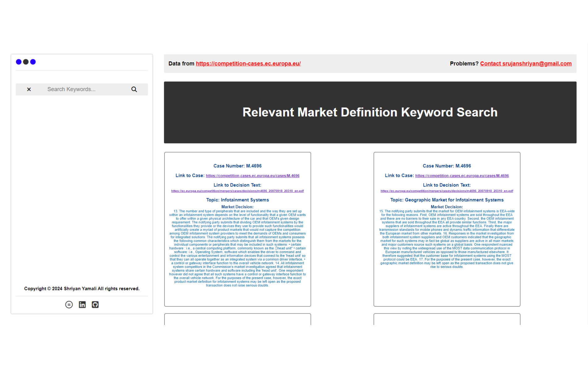
Task: Click 'Topic: Geographic Market for Infotainment Systems' heading
Action: tap(447, 200)
